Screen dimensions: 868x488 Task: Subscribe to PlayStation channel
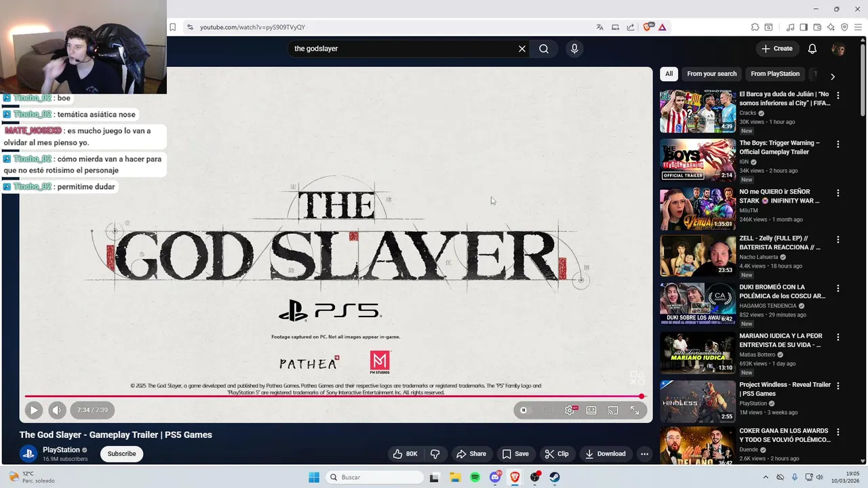click(121, 454)
